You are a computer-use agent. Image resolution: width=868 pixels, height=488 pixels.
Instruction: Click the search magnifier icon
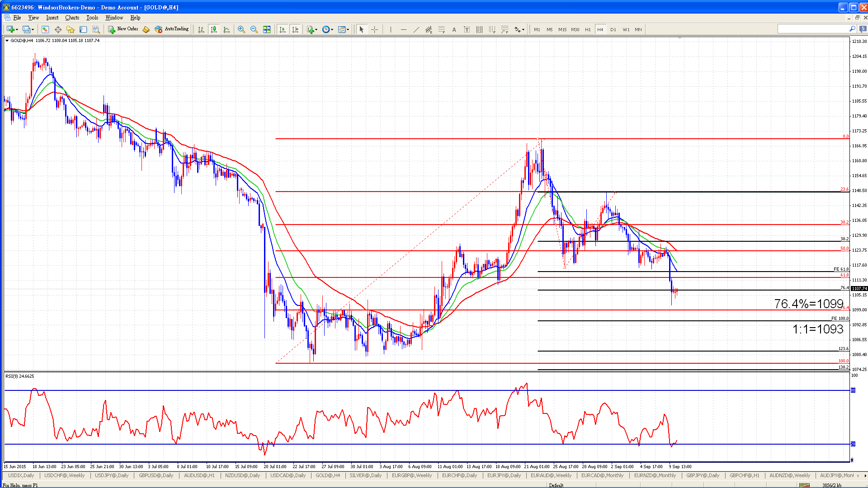pos(852,29)
